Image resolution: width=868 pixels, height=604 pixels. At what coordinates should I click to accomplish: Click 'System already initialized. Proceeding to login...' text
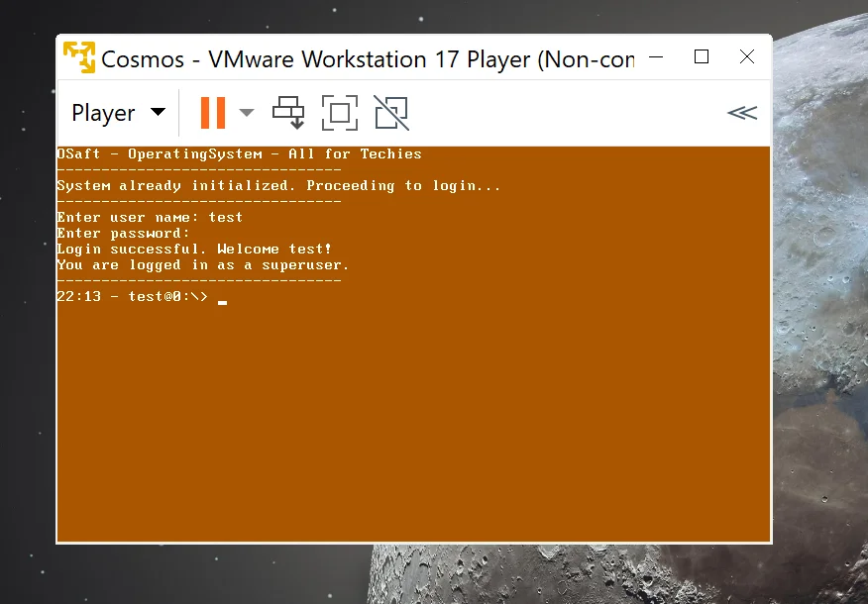click(x=278, y=186)
